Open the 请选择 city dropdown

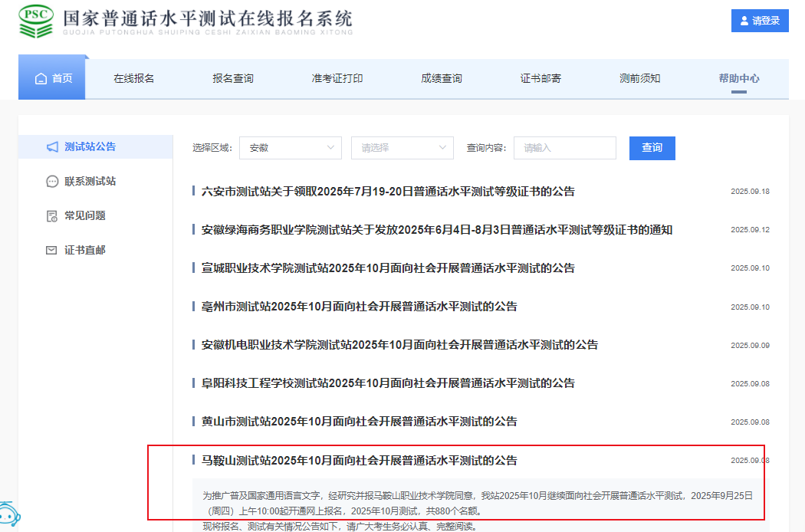point(402,148)
